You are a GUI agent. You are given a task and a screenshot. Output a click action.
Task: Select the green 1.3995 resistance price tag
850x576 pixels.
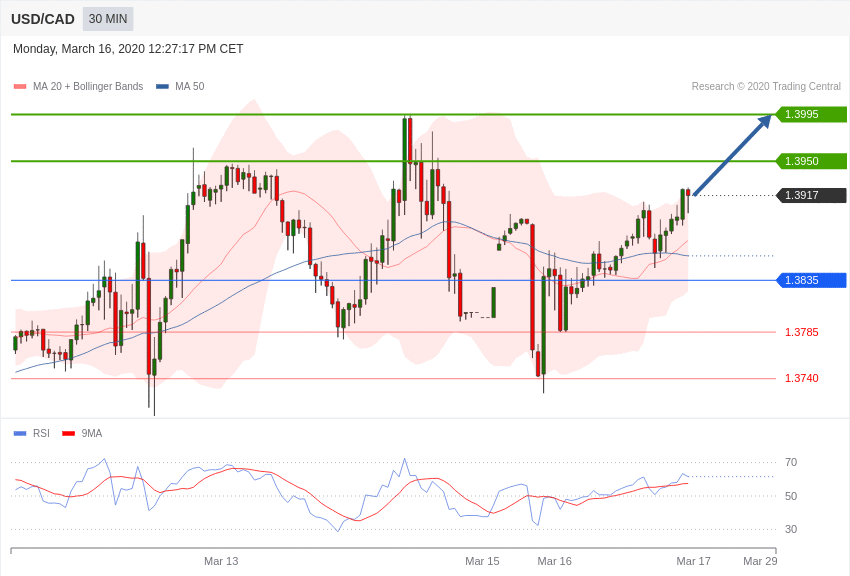coord(811,114)
